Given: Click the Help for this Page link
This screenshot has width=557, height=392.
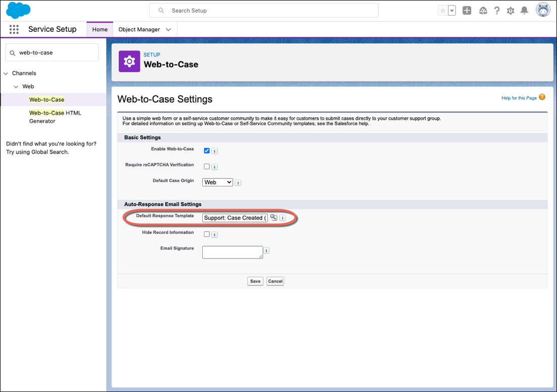Looking at the screenshot, I should 519,98.
